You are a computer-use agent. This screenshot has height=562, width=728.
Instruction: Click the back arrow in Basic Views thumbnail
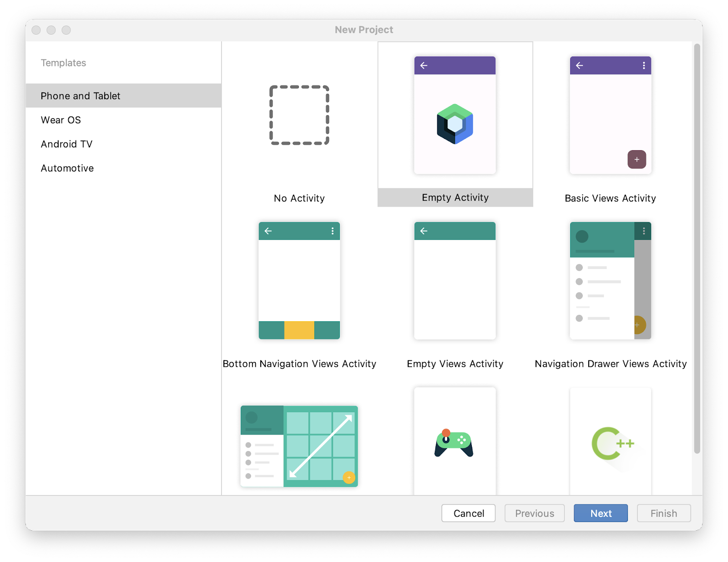(x=580, y=66)
